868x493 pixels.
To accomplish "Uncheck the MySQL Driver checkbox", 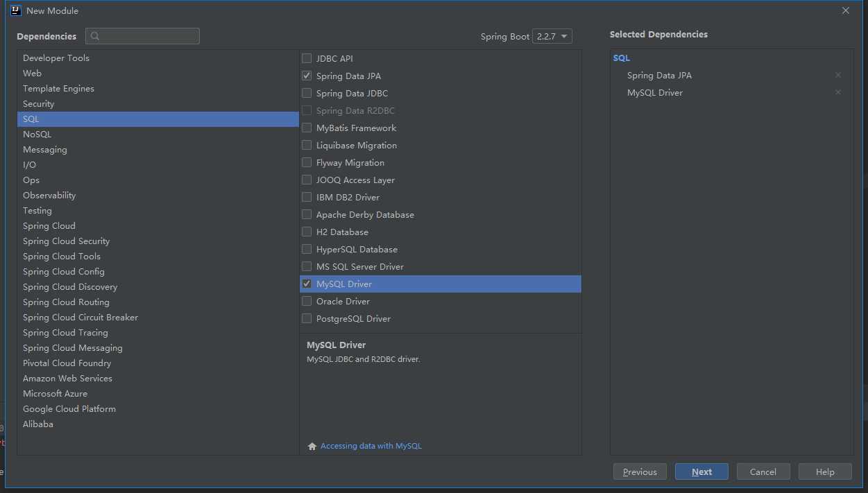I will point(307,284).
